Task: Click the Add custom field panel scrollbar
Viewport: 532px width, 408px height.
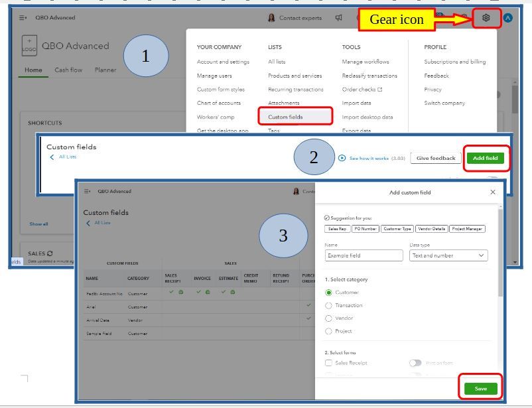Action: click(500, 253)
